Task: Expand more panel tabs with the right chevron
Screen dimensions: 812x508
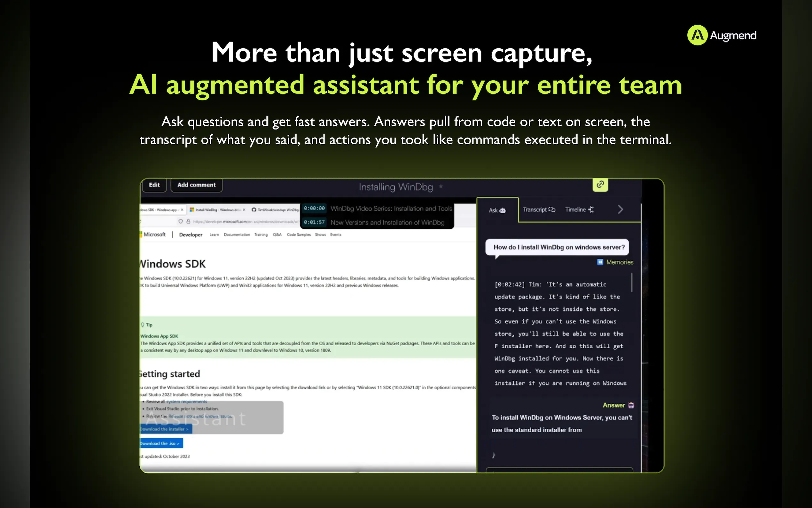Action: coord(620,210)
